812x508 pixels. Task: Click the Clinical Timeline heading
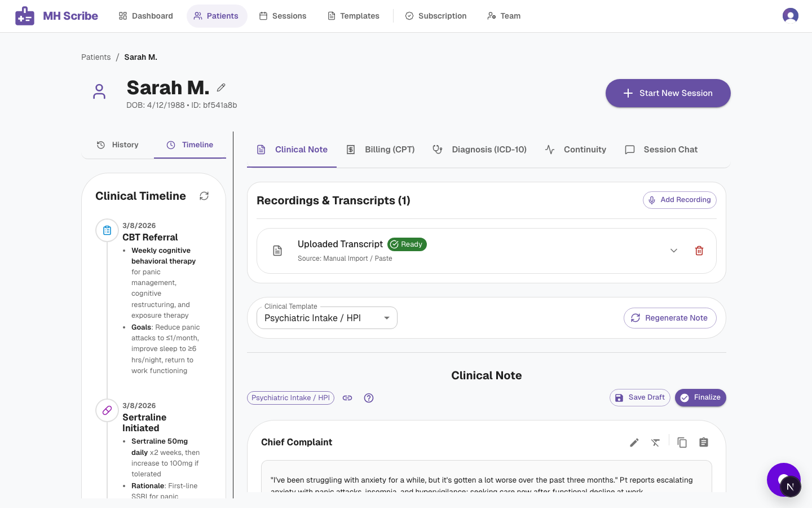pyautogui.click(x=140, y=196)
